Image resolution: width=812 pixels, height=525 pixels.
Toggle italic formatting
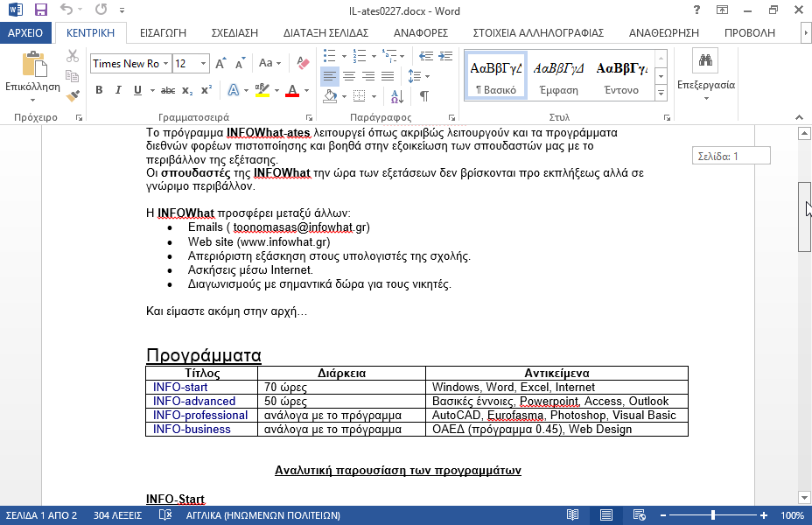tap(118, 90)
